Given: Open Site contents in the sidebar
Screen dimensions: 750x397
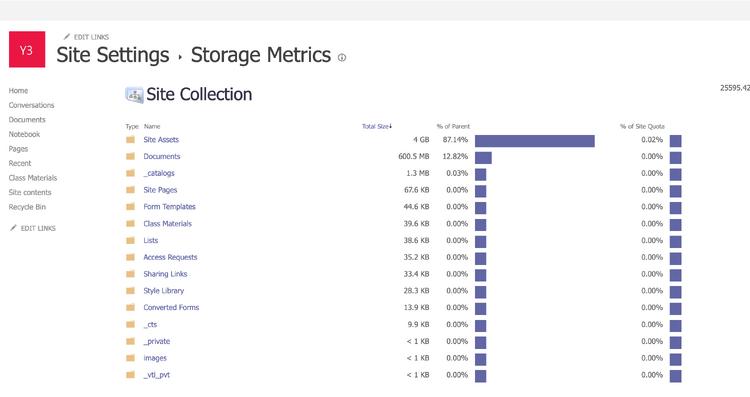Looking at the screenshot, I should pyautogui.click(x=30, y=192).
